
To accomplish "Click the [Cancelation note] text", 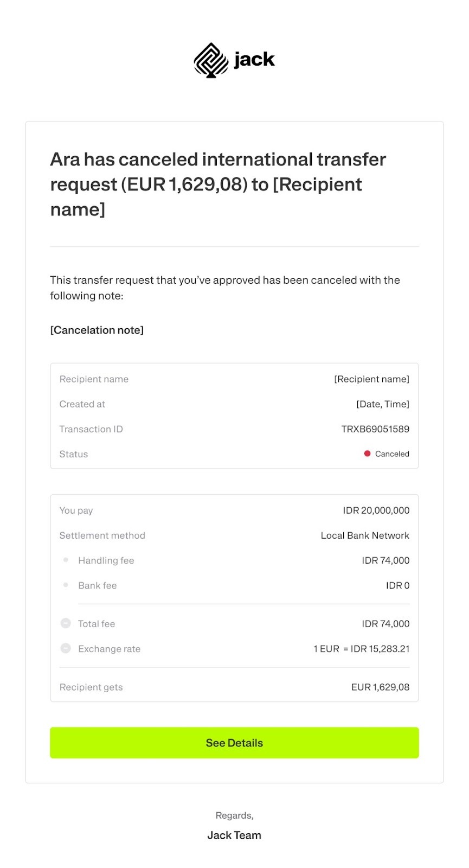I will point(97,330).
